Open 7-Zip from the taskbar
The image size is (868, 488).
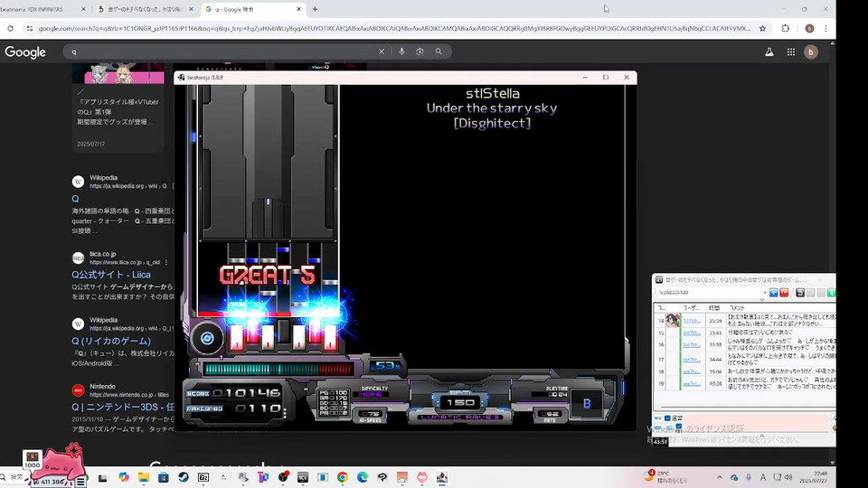(x=203, y=477)
